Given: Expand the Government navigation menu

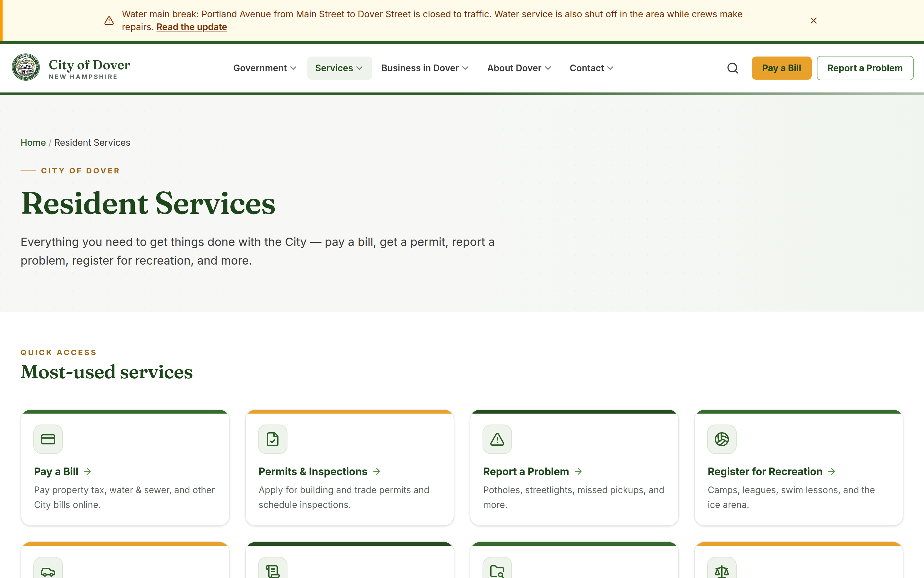Looking at the screenshot, I should 265,68.
